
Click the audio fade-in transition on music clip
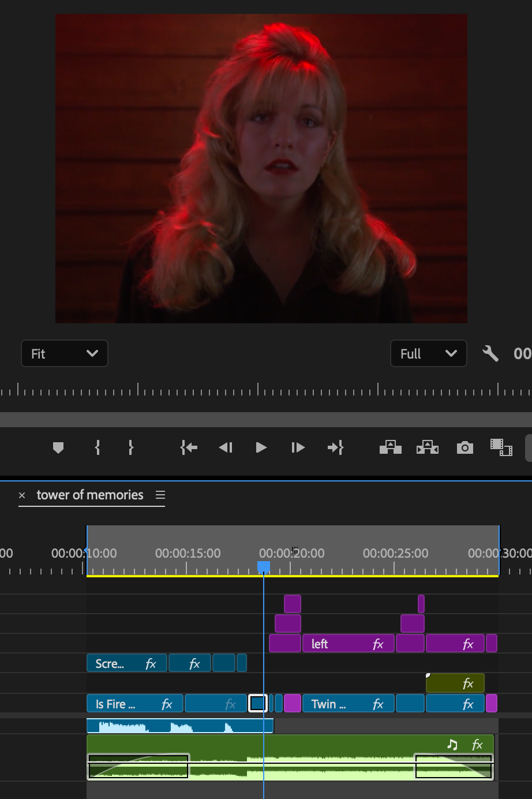coord(138,766)
